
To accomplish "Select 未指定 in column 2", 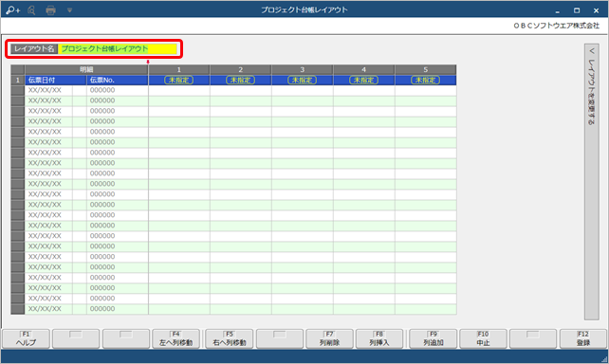I will point(240,80).
